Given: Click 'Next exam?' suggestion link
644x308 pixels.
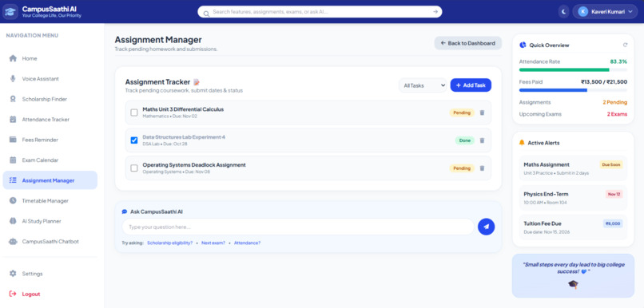Looking at the screenshot, I should [x=213, y=243].
